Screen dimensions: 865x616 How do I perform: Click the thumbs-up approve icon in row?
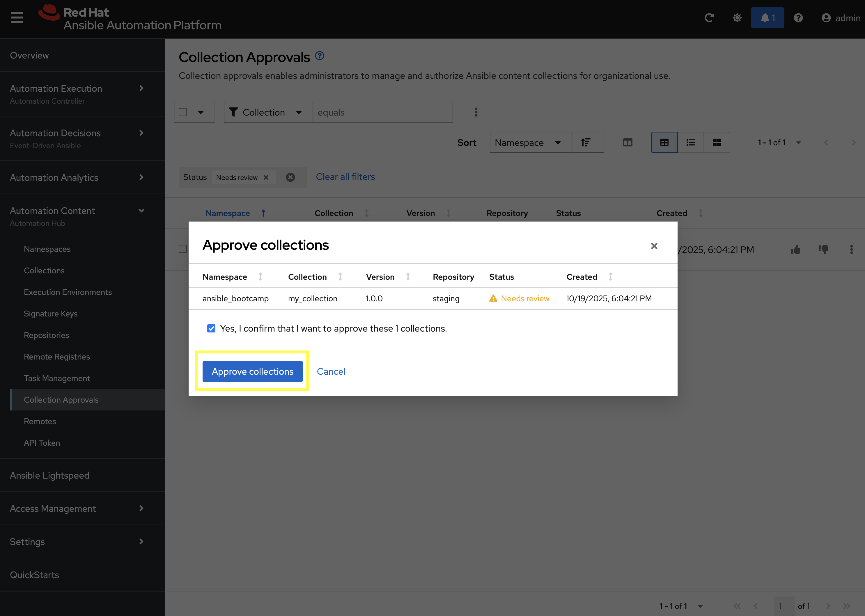click(x=796, y=249)
